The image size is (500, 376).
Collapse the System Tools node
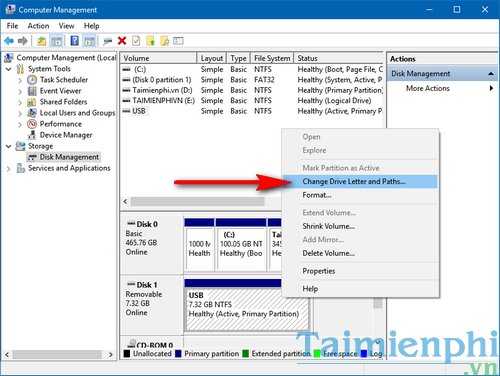point(9,69)
